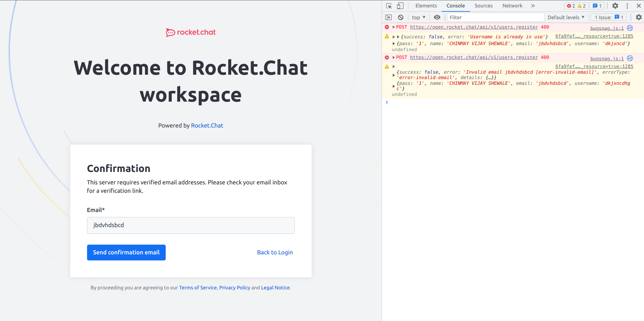Click the Send confirmation email button

click(126, 252)
